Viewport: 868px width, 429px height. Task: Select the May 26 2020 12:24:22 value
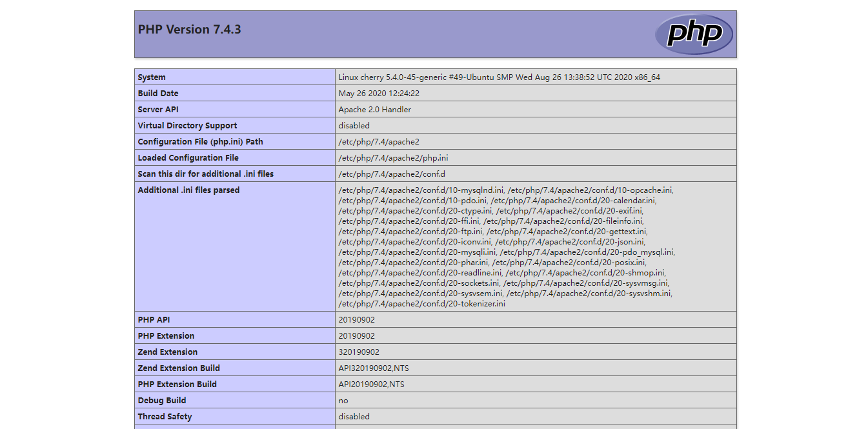pyautogui.click(x=379, y=94)
